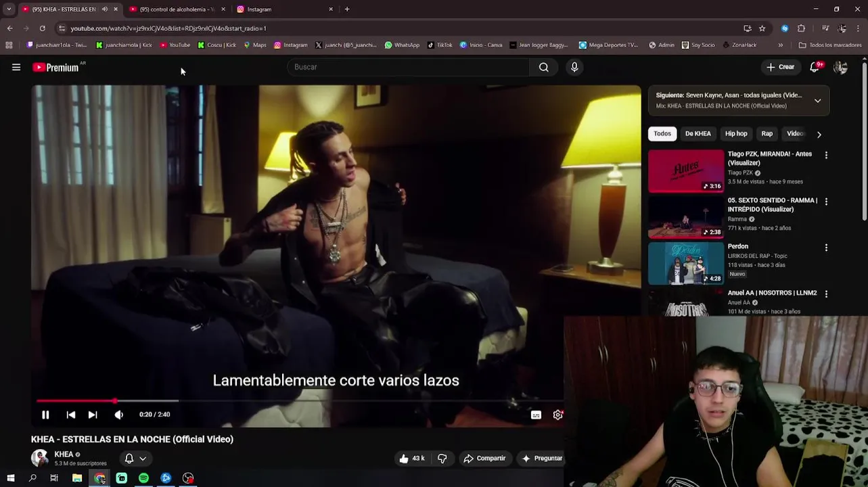Open Tiago PZK Antes video thumbnail

coord(686,171)
